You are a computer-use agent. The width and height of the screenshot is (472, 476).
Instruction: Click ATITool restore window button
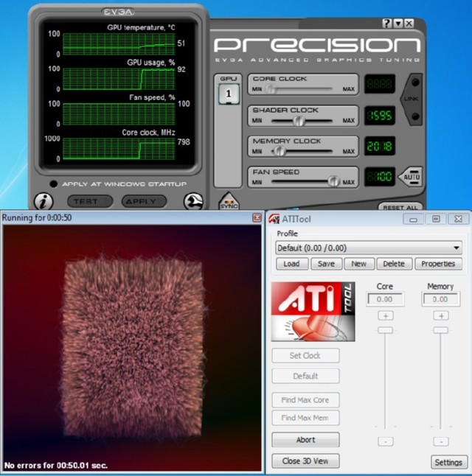click(436, 219)
